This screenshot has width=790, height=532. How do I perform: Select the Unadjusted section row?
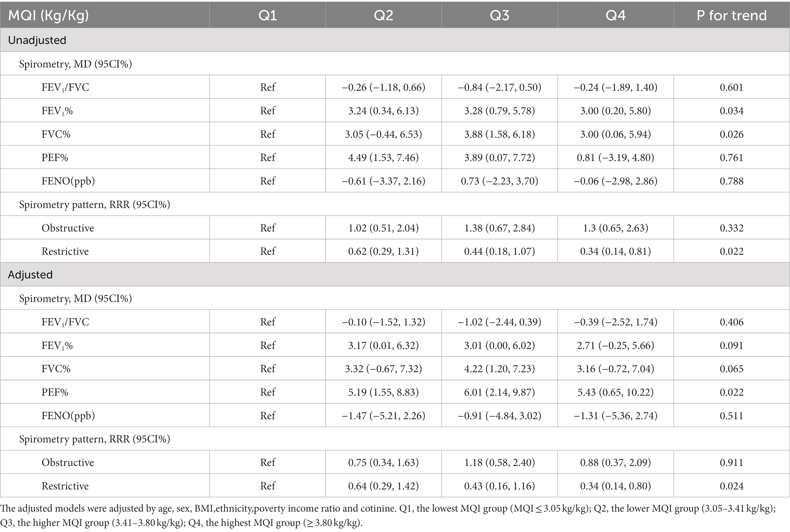point(395,40)
